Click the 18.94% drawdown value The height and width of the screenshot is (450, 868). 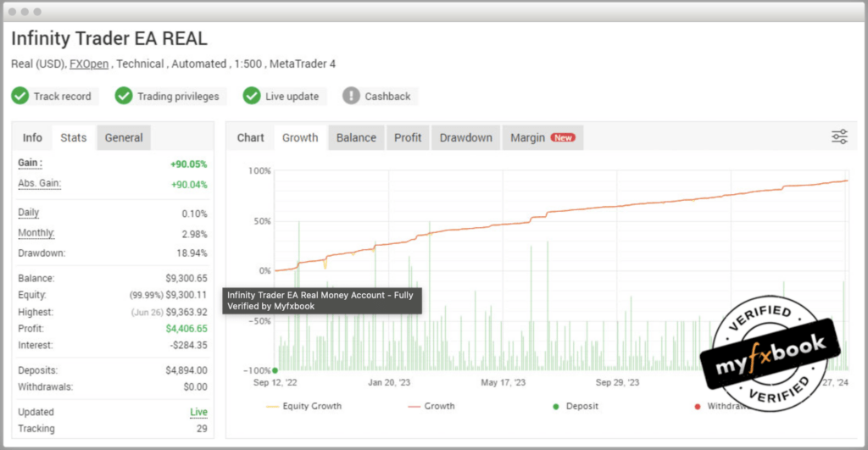192,253
